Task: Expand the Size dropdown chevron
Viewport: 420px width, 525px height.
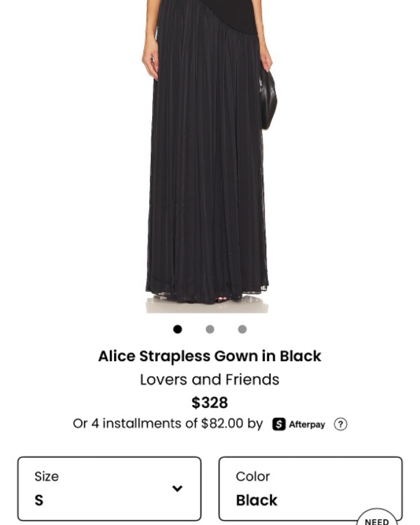Action: coord(177,489)
